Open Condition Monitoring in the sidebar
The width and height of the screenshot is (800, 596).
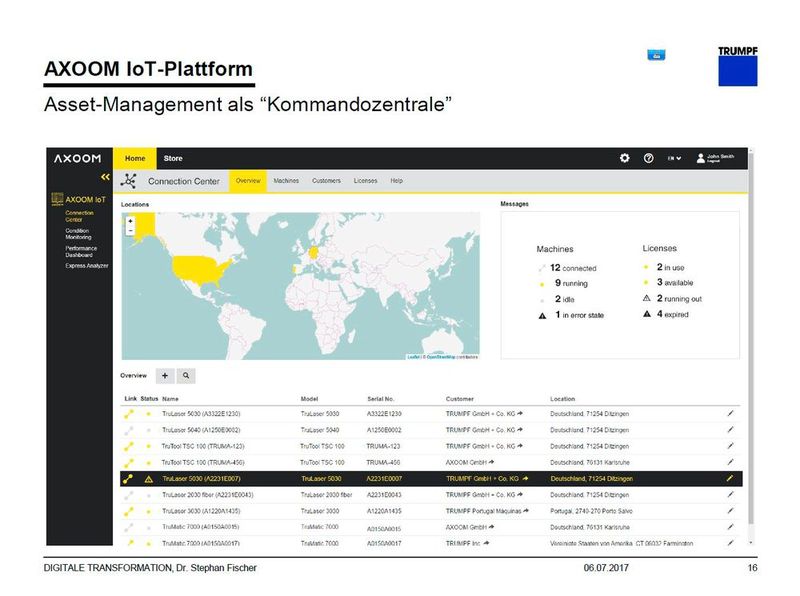tap(79, 234)
